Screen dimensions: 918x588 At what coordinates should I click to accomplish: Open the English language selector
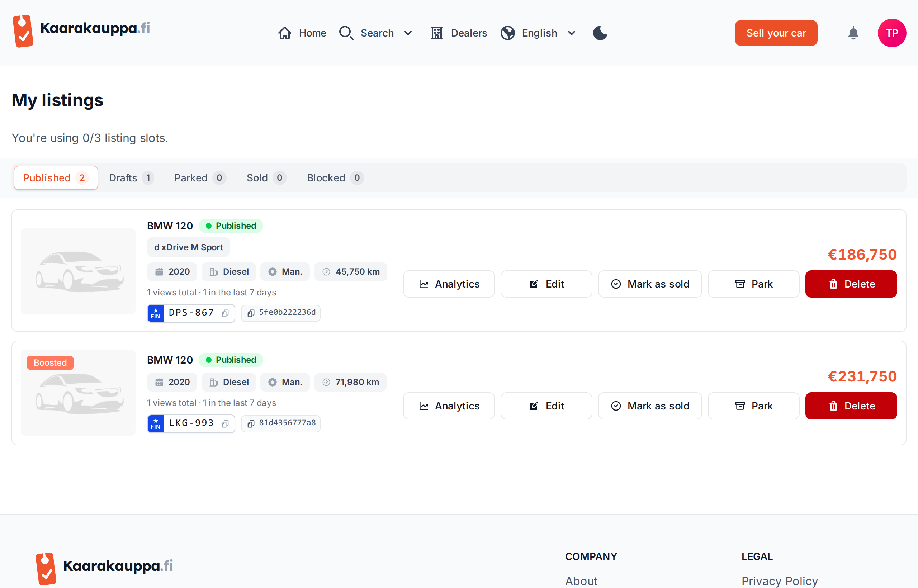538,33
